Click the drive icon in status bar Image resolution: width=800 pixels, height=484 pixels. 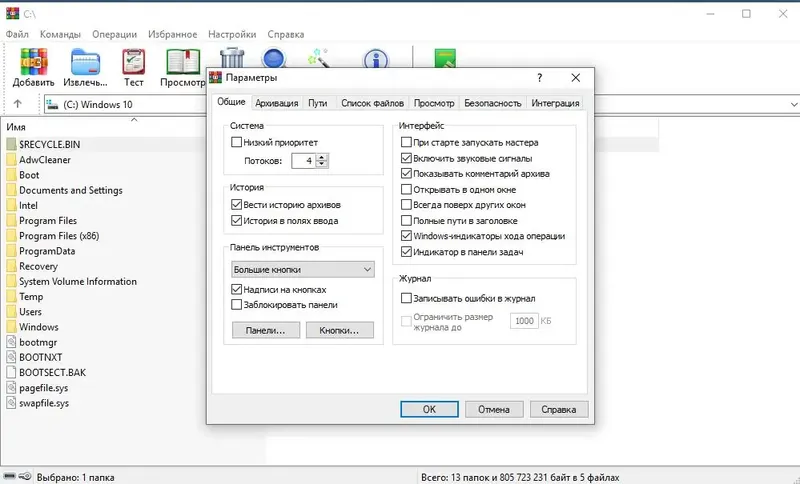9,476
